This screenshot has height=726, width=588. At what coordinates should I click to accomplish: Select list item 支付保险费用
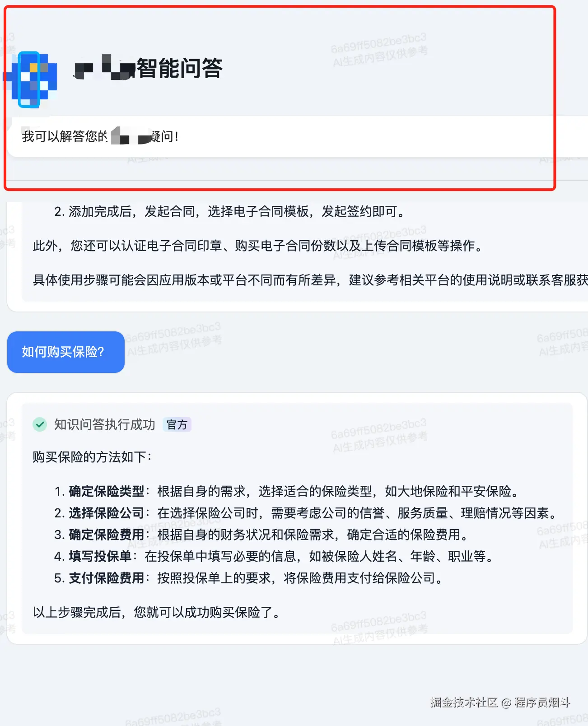249,578
